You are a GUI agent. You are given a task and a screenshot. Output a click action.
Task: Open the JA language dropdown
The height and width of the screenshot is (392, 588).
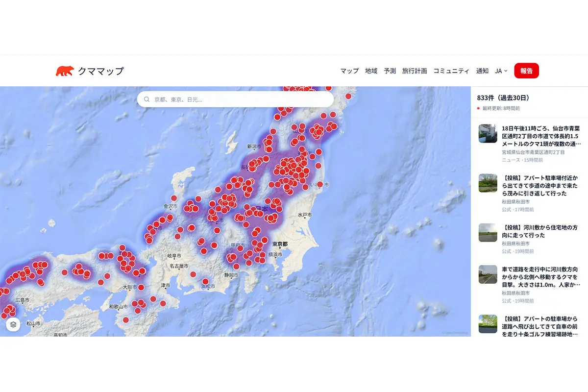[x=501, y=71]
